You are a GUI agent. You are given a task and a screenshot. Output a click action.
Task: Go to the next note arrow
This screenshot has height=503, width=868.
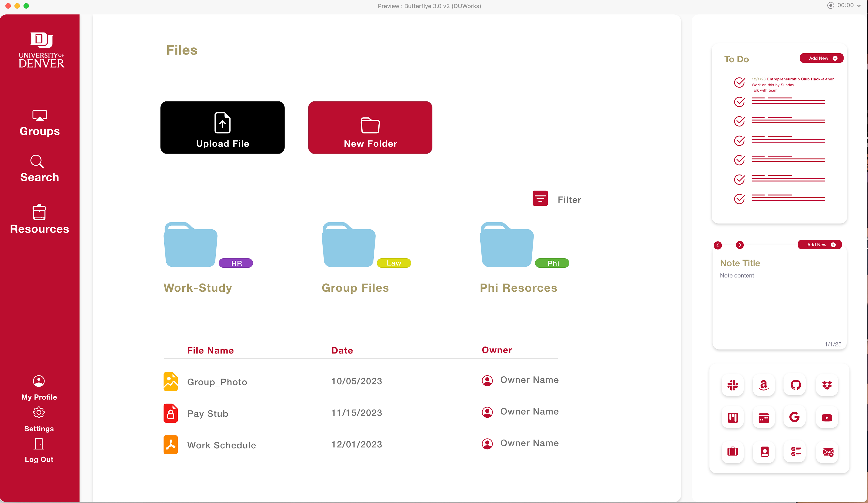click(740, 245)
